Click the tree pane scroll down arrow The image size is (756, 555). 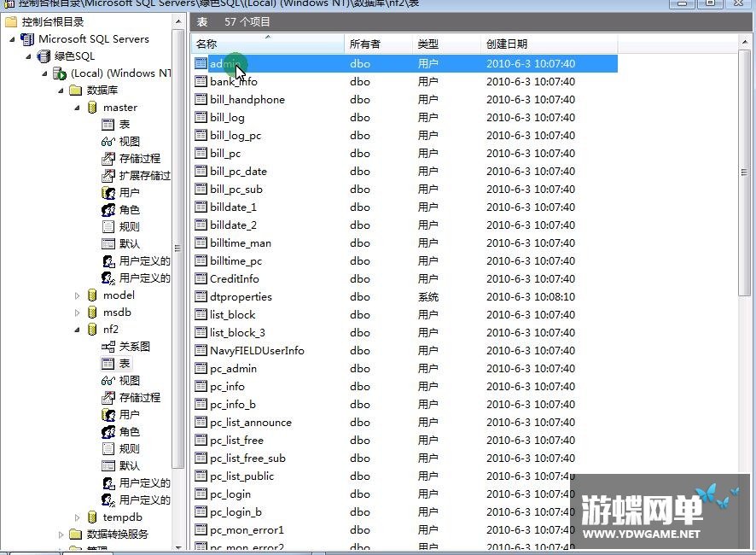coord(178,547)
